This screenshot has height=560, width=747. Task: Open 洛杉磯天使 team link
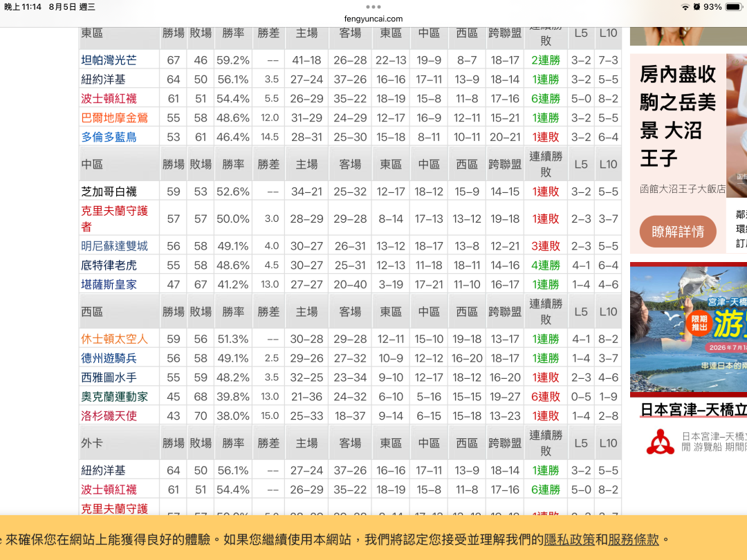[x=109, y=416]
